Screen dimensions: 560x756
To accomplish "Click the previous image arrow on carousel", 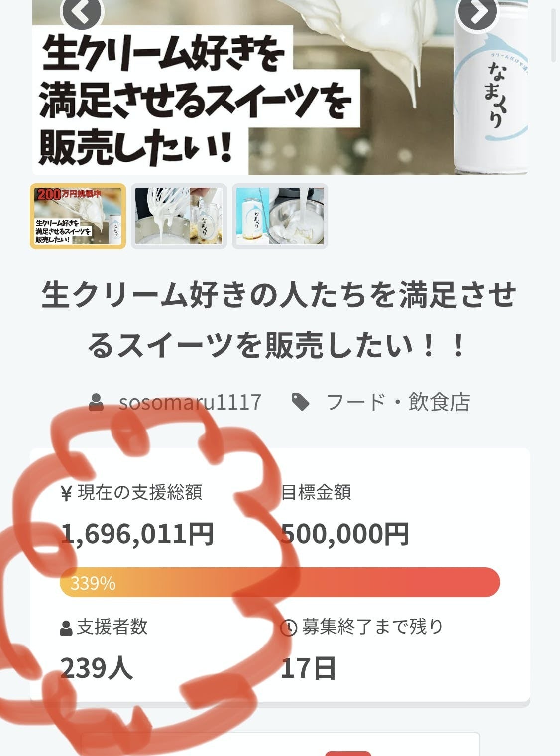I will tap(82, 13).
